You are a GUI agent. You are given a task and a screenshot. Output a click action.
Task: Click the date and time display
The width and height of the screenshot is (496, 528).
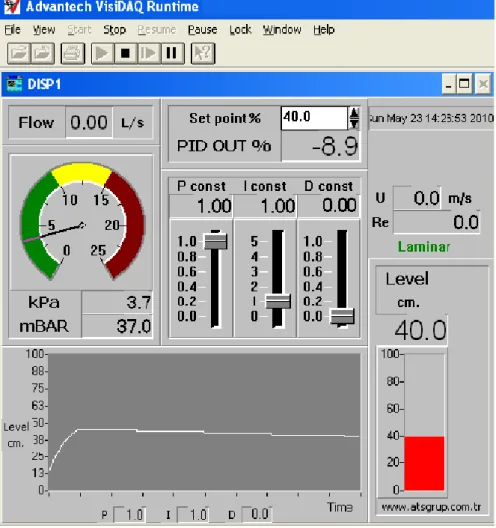click(x=431, y=118)
